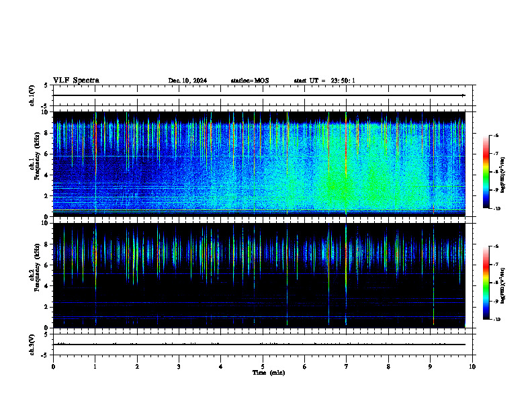This screenshot has width=532, height=411.
Task: Click the ch.2 color scale units label
Action: coord(503,285)
